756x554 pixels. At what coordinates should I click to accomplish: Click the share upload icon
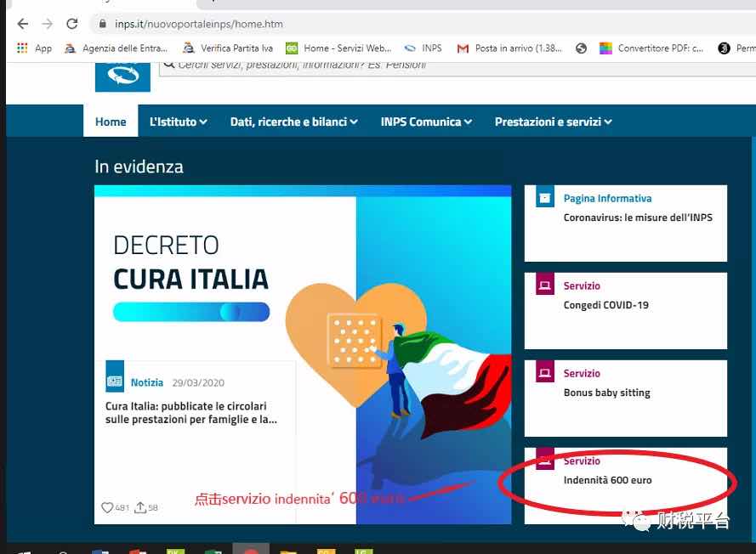[x=140, y=506]
